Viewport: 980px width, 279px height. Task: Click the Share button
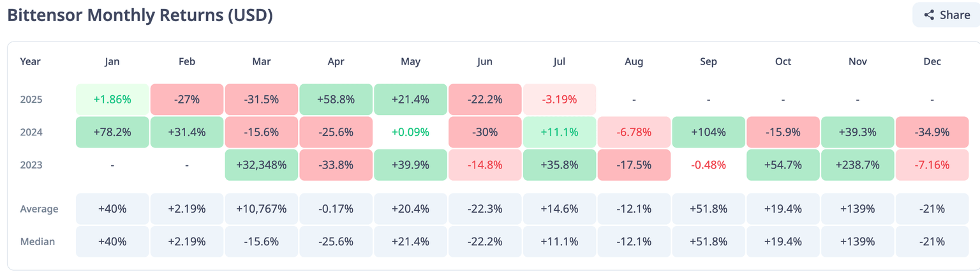coord(945,15)
